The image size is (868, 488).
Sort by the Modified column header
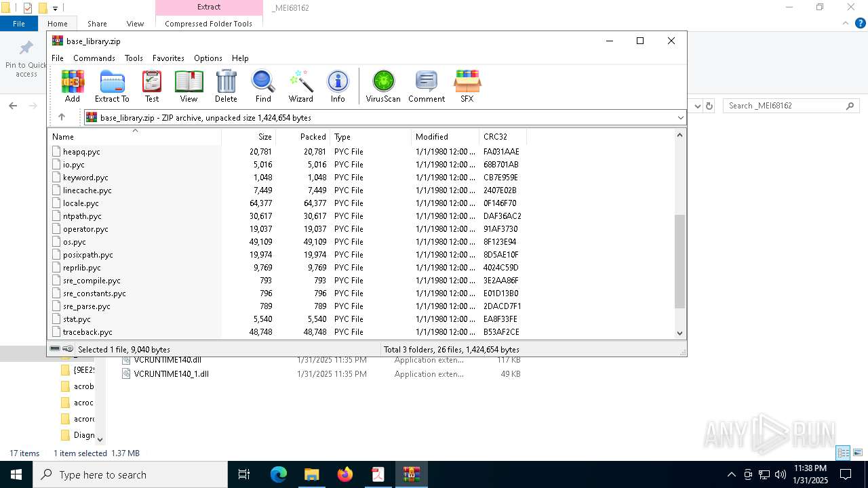[446, 136]
